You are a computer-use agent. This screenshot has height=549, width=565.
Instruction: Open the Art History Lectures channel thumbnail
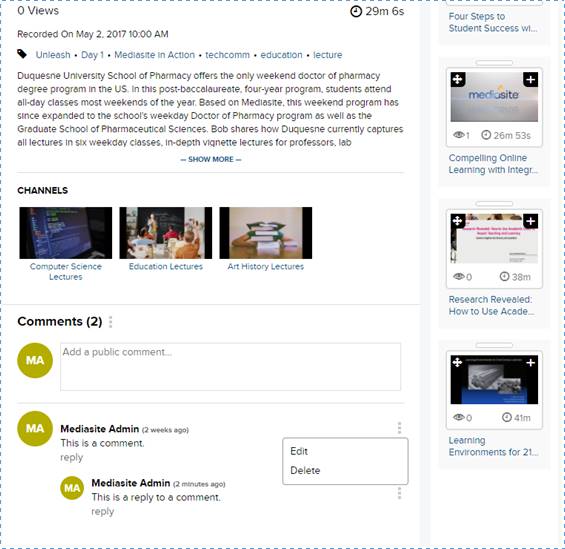pos(266,233)
